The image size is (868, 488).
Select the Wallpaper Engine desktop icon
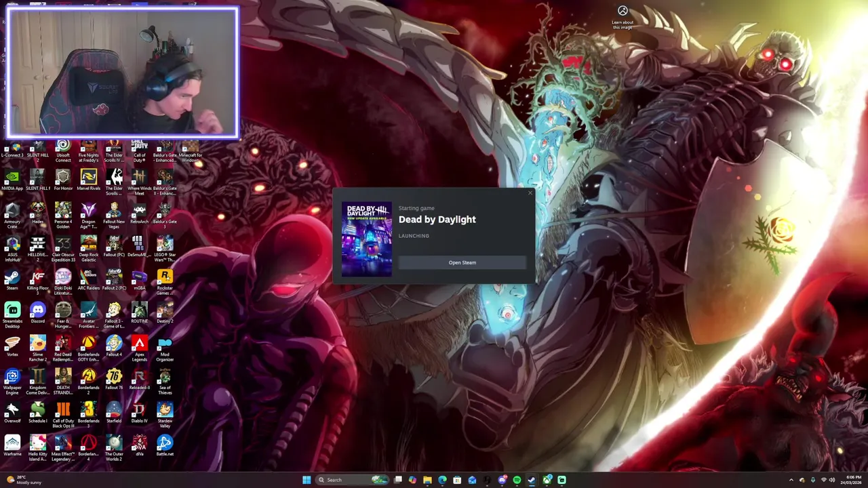[12, 382]
